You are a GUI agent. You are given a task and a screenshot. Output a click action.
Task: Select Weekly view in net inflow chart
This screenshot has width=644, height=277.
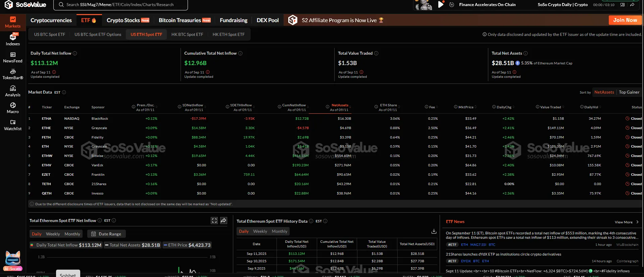tap(53, 234)
